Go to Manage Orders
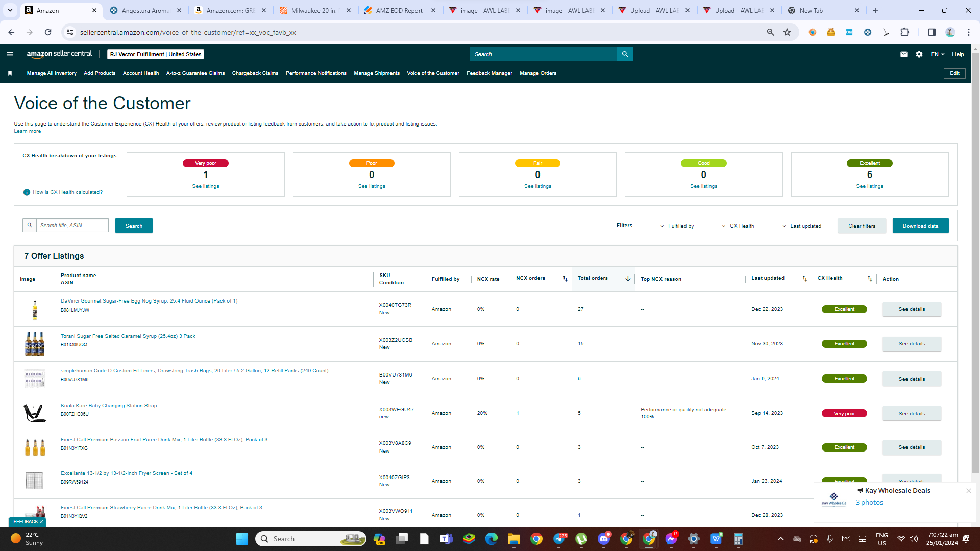 (x=538, y=73)
